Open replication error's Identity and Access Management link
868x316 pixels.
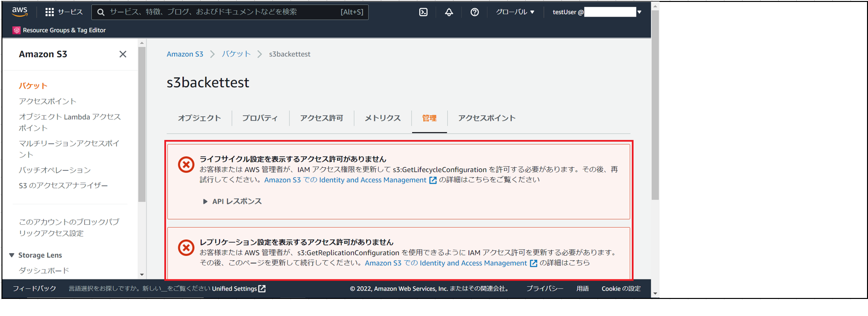coord(446,263)
